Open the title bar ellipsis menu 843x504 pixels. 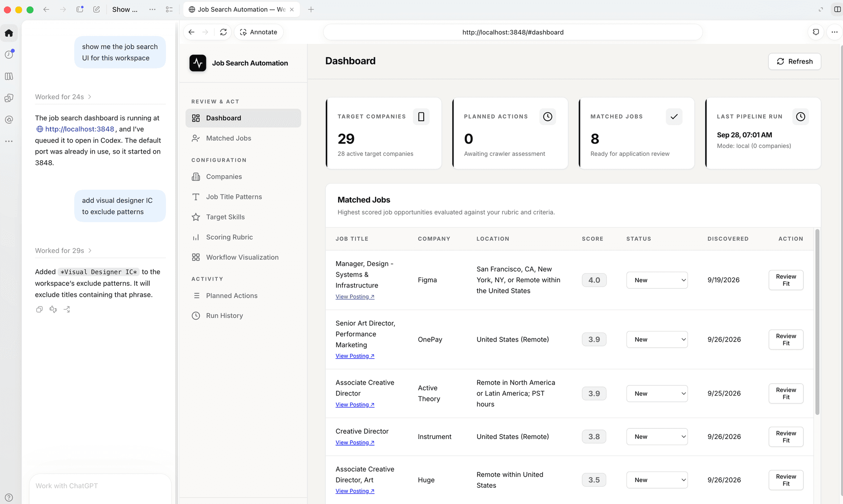(x=152, y=9)
